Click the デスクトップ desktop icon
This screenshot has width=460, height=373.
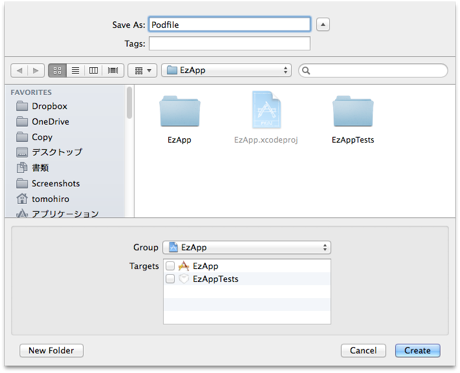22,152
